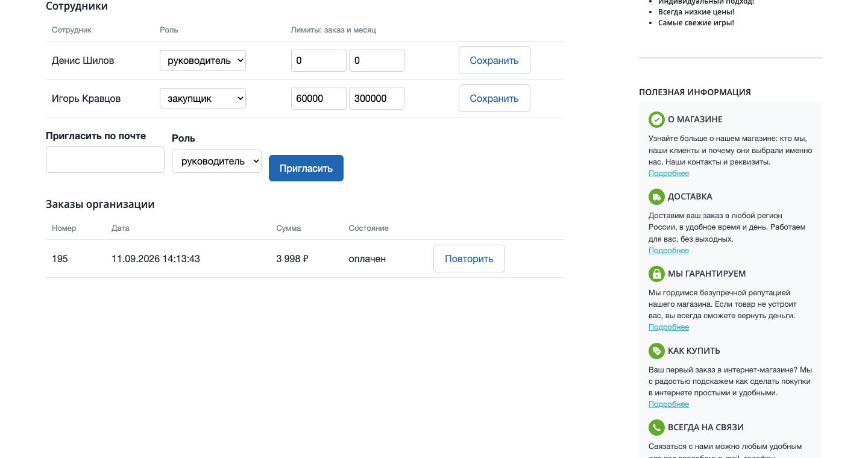Open Подробнее link under ДОСТАВКА
The width and height of the screenshot is (868, 458).
pyautogui.click(x=668, y=251)
